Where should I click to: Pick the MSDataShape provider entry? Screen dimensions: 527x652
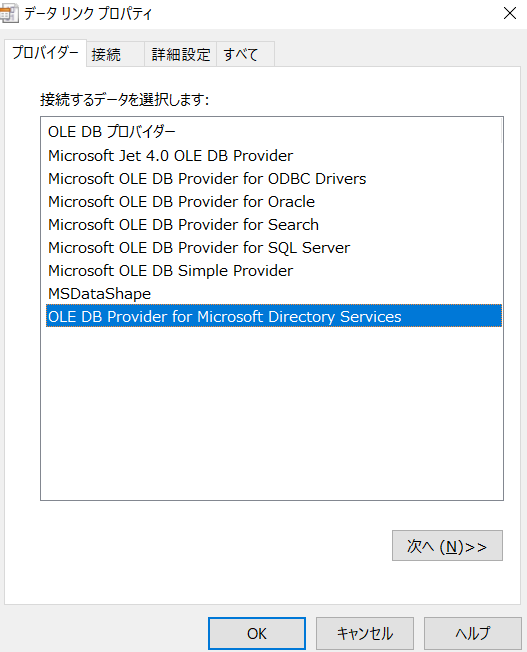(274, 294)
